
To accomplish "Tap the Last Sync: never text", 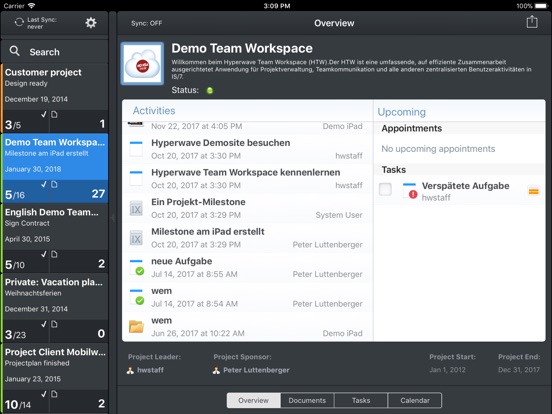I will (x=42, y=23).
